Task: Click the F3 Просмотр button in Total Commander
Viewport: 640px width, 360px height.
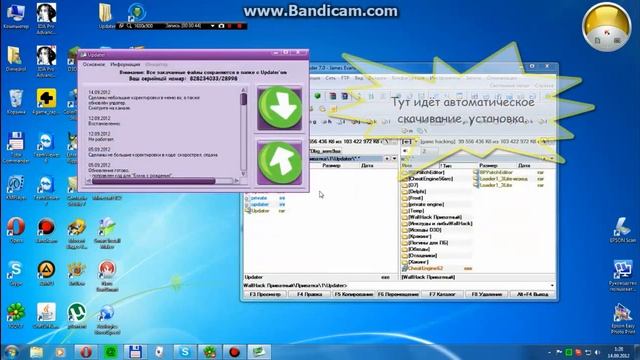Action: tap(265, 294)
